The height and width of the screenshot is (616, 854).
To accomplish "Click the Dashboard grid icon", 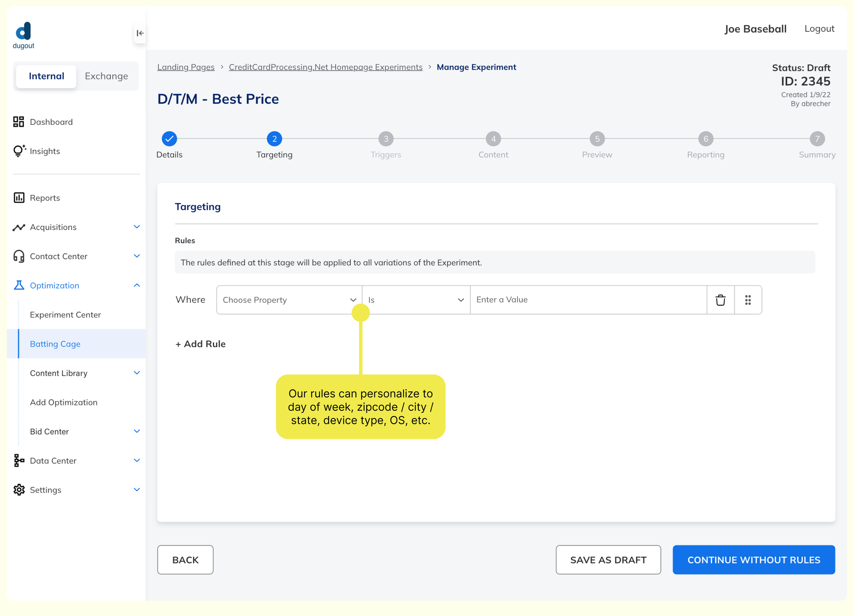I will (19, 122).
